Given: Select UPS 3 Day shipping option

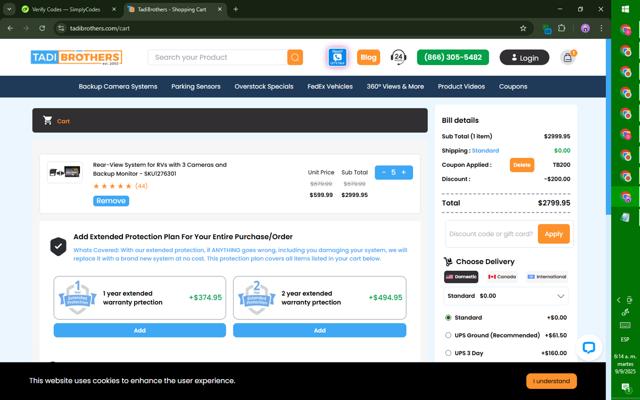Looking at the screenshot, I should (x=448, y=353).
